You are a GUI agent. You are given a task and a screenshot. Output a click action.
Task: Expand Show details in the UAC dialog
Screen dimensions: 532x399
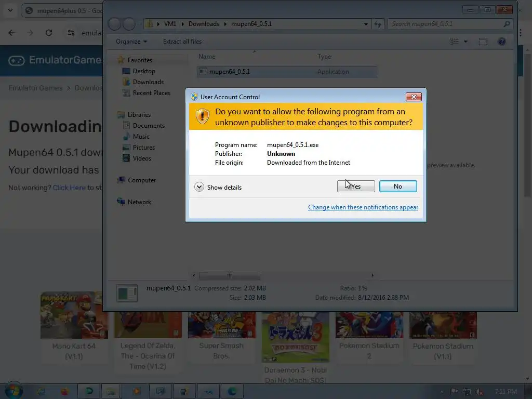[x=218, y=187]
